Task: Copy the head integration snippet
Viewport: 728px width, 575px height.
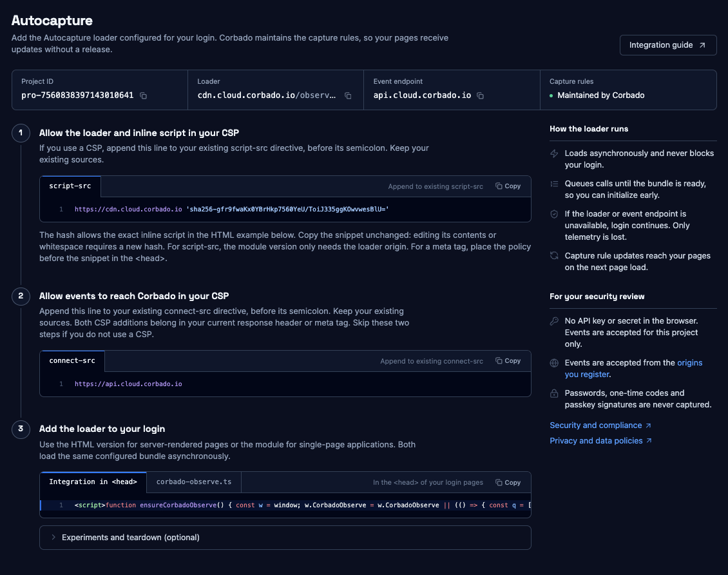Action: 508,483
